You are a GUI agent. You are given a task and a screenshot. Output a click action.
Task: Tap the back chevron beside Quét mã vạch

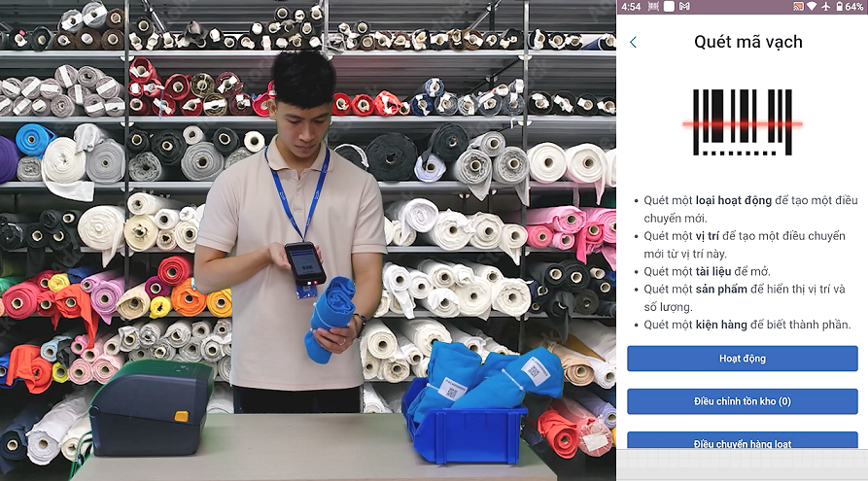pos(634,43)
